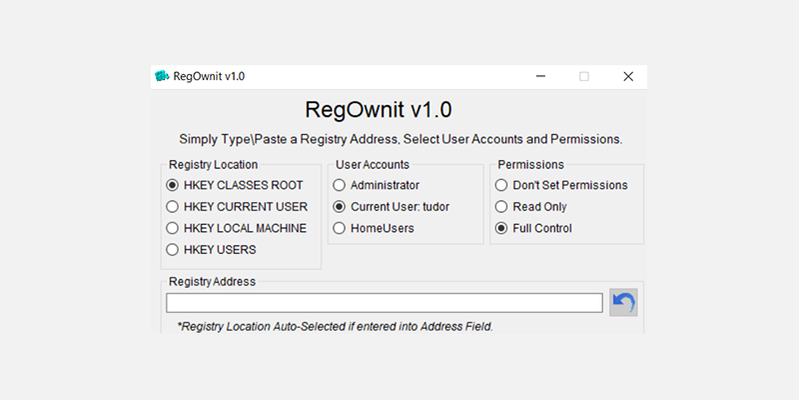
Task: Click the large RegOwnit v1.0 heading
Action: tap(385, 109)
